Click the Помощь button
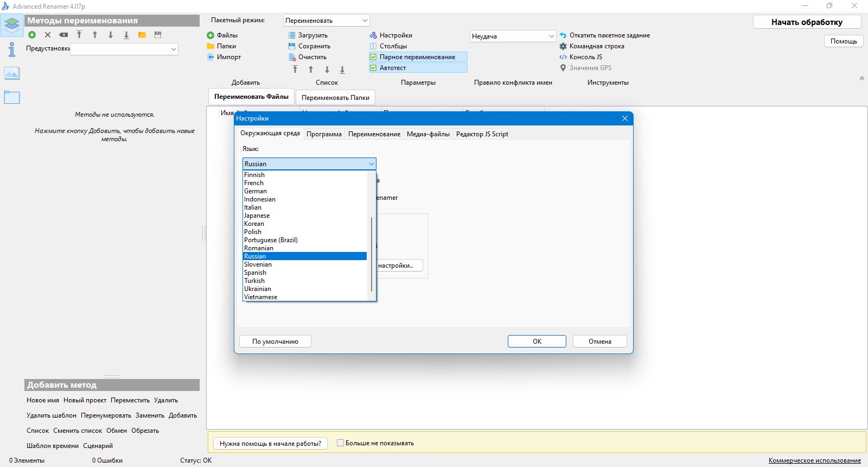Viewport: 868px width, 467px height. pyautogui.click(x=844, y=41)
